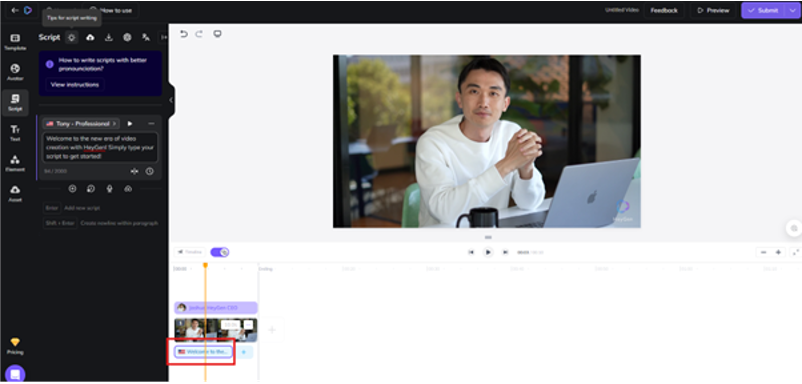Click the drag handle below the canvas
This screenshot has width=802, height=384.
point(488,237)
